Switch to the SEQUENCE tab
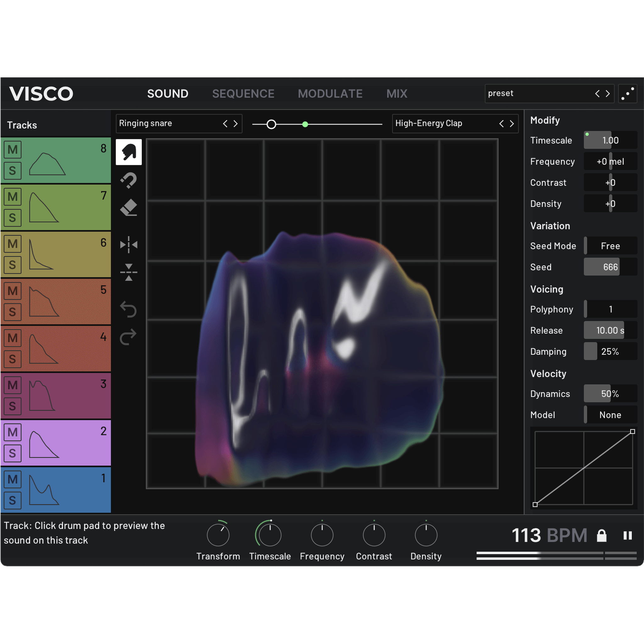This screenshot has height=644, width=644. tap(243, 94)
